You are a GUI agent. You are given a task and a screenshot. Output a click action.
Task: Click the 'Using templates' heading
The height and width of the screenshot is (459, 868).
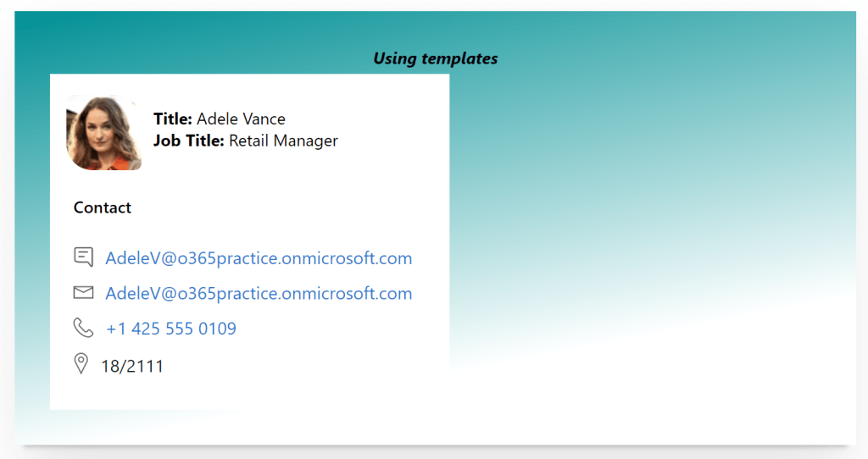pyautogui.click(x=435, y=58)
